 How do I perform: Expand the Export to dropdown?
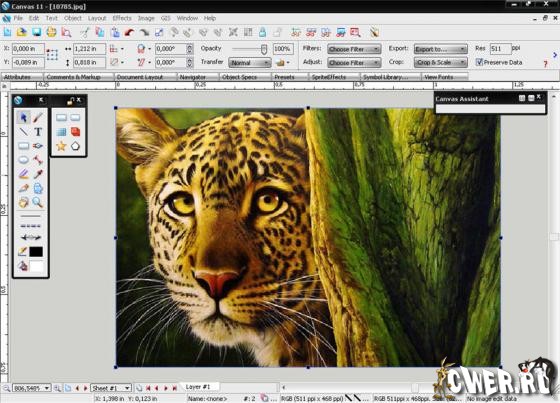pos(441,49)
